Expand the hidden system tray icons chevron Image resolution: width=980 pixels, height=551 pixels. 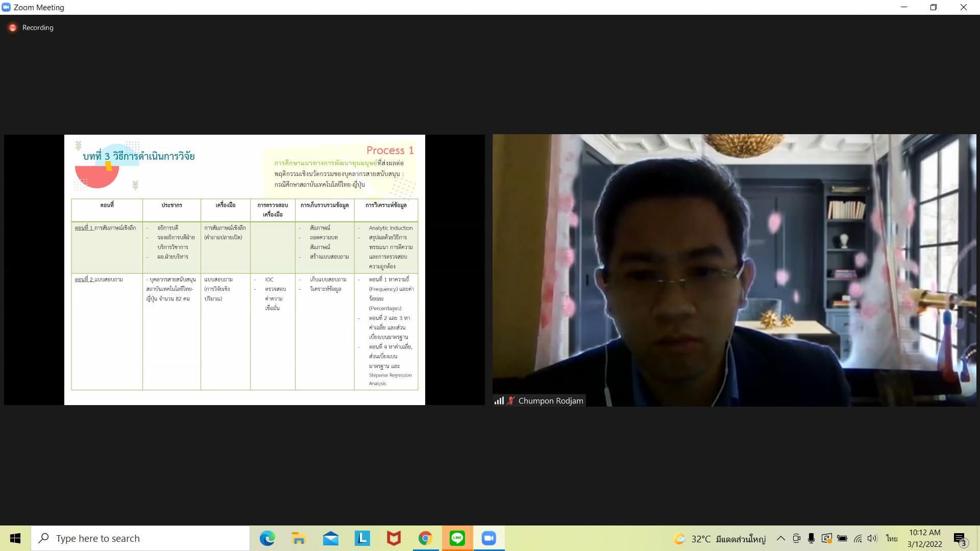[780, 538]
